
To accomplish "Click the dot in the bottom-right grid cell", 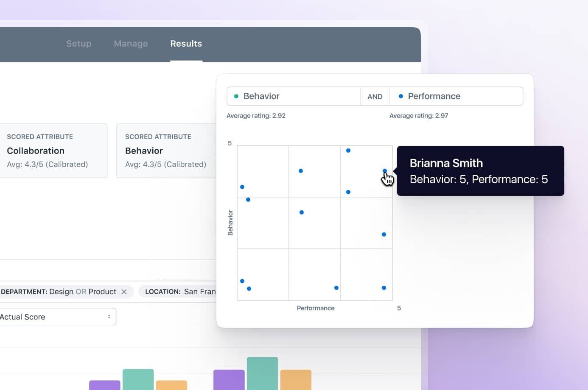I will pos(384,288).
